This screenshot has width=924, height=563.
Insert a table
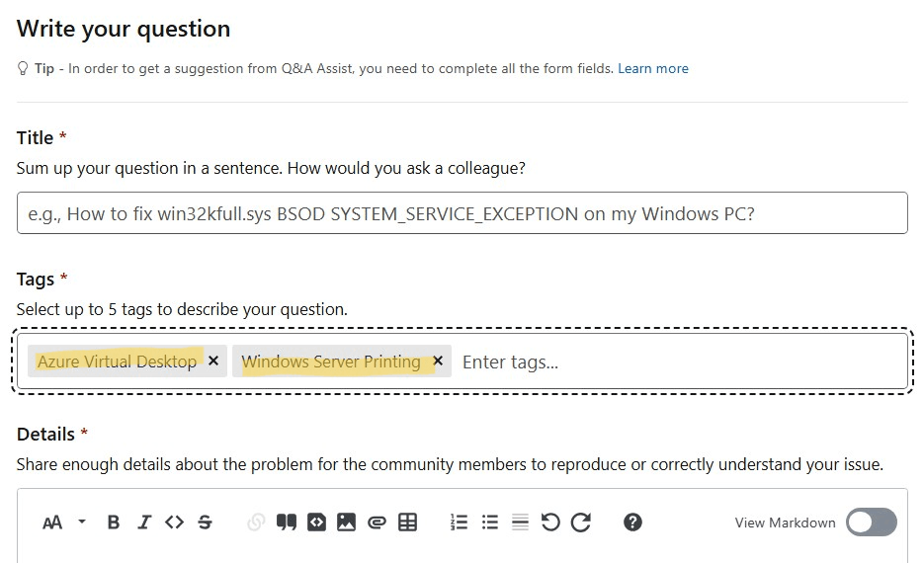(x=407, y=523)
